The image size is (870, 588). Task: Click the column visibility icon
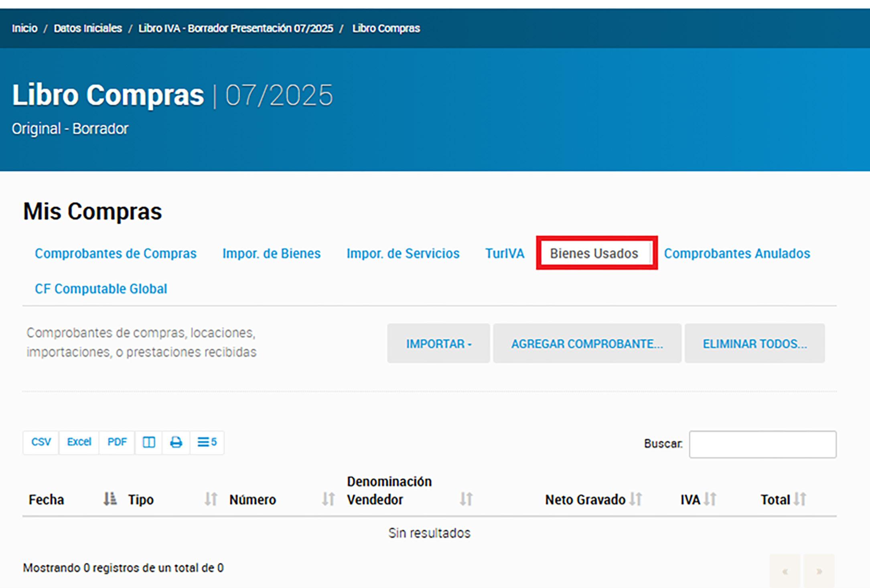[149, 442]
